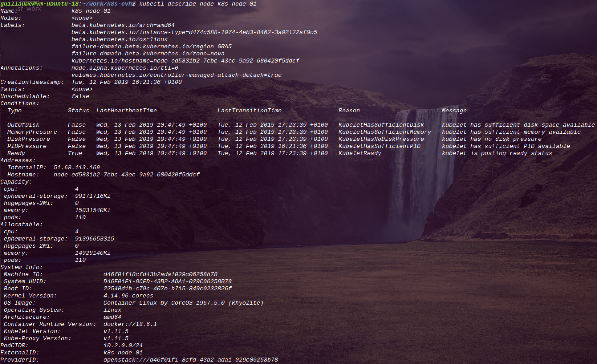This screenshot has height=364, width=597.
Task: Click the CreationTimestamp value text
Action: (126, 82)
